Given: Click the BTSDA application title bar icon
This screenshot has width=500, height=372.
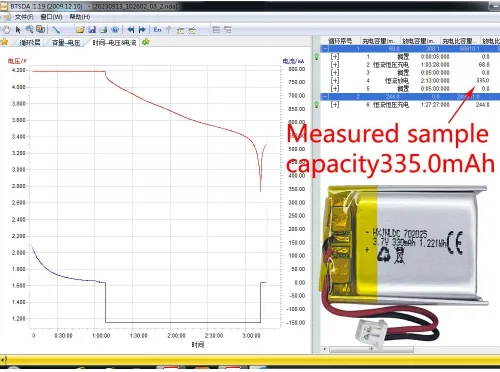Looking at the screenshot, I should point(4,6).
